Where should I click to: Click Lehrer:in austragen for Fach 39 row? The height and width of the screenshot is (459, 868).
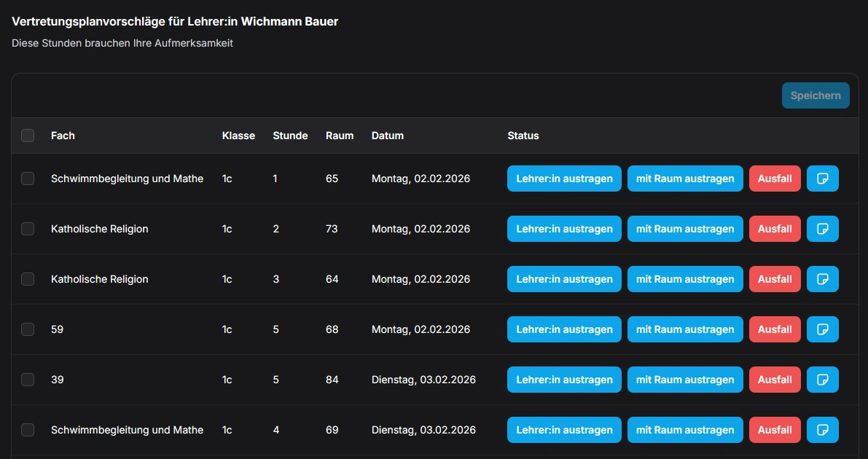[564, 380]
